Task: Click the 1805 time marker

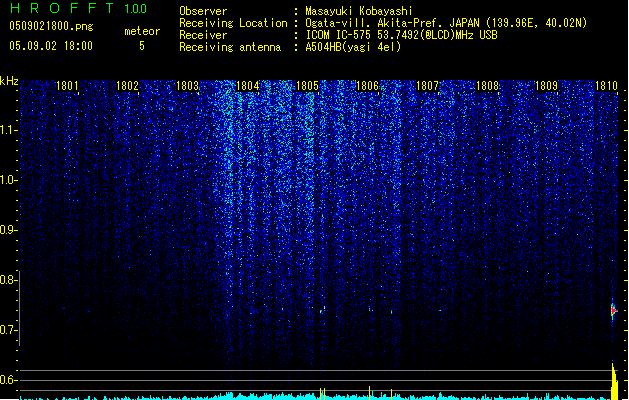Action: pyautogui.click(x=307, y=86)
